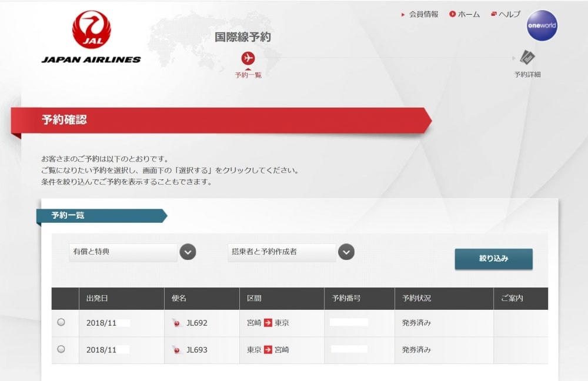Expand the 搭乗者と予約作成者 dropdown arrow
Screen dimensions: 588x381
click(346, 252)
